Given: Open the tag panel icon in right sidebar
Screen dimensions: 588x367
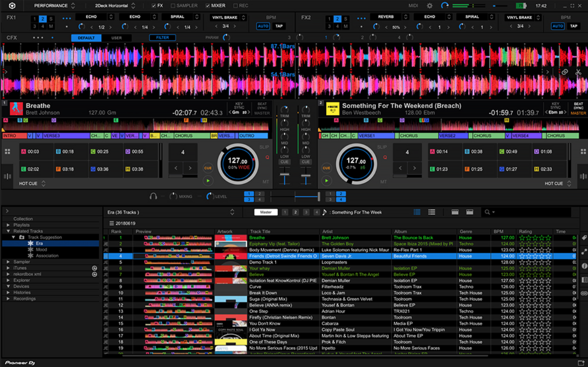Looking at the screenshot, I should click(x=584, y=238).
